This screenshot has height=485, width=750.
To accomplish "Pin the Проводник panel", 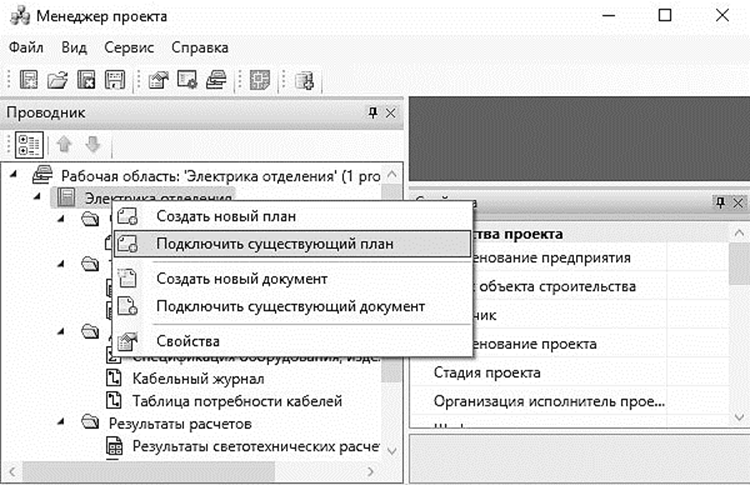I will (373, 113).
